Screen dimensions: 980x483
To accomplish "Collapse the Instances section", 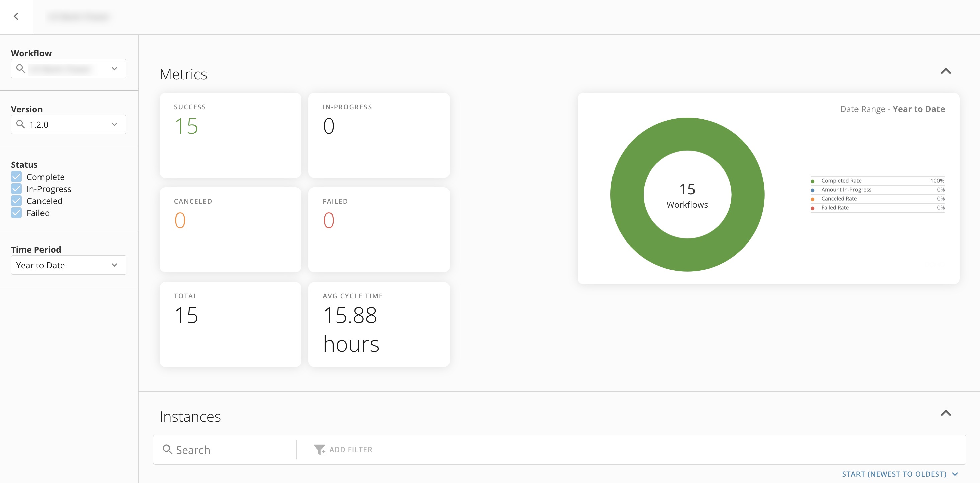I will click(946, 413).
